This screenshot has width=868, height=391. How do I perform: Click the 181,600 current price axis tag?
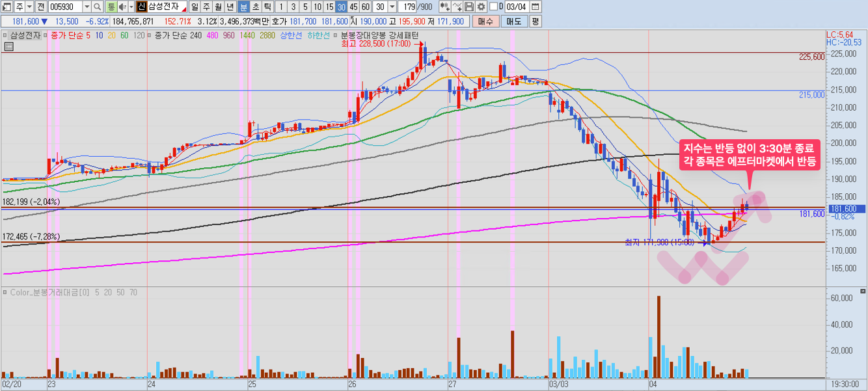coord(845,209)
